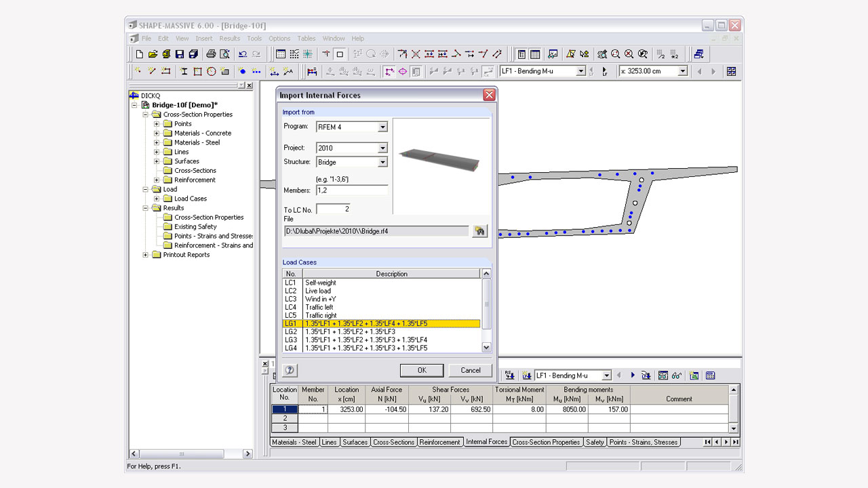Click the cascade windows icon
The width and height of the screenshot is (868, 488).
pos(698,54)
